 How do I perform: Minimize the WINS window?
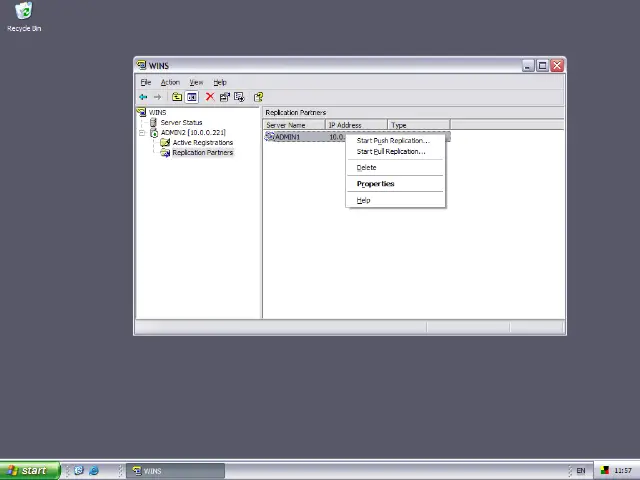click(528, 65)
